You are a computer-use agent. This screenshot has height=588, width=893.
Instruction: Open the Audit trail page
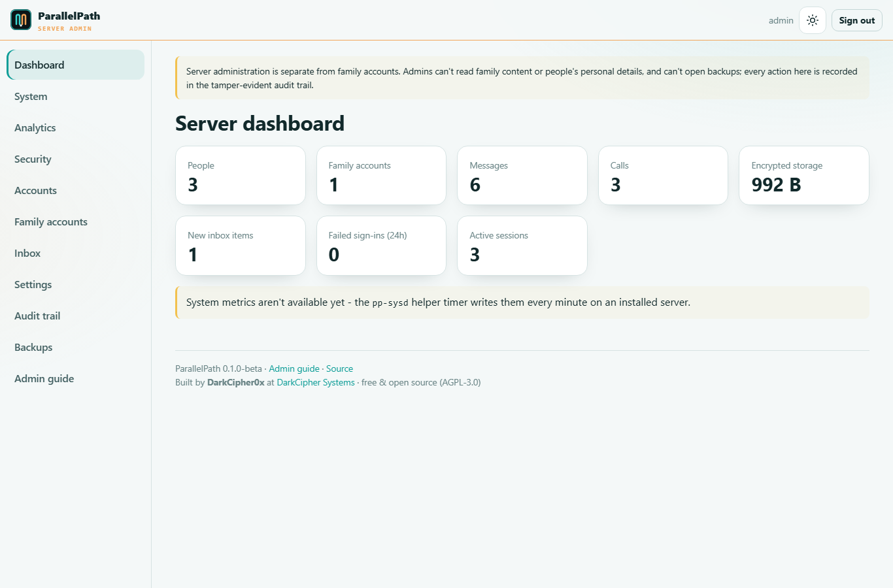[x=75, y=316]
